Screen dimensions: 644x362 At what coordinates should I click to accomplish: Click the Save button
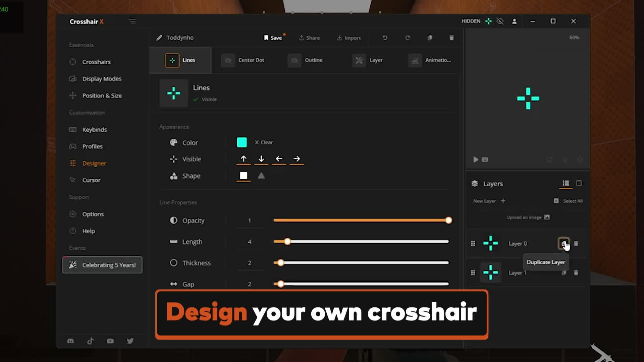click(273, 38)
